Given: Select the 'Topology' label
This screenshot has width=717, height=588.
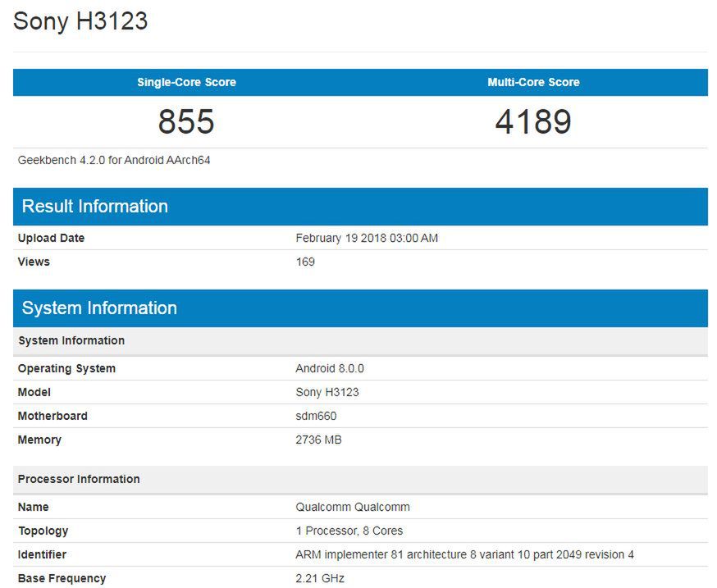Looking at the screenshot, I should coord(43,531).
